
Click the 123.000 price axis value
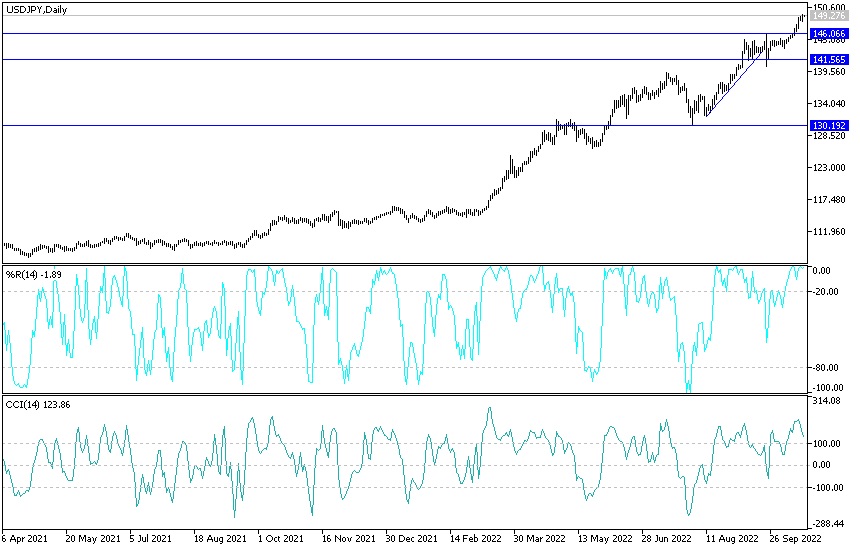(829, 168)
